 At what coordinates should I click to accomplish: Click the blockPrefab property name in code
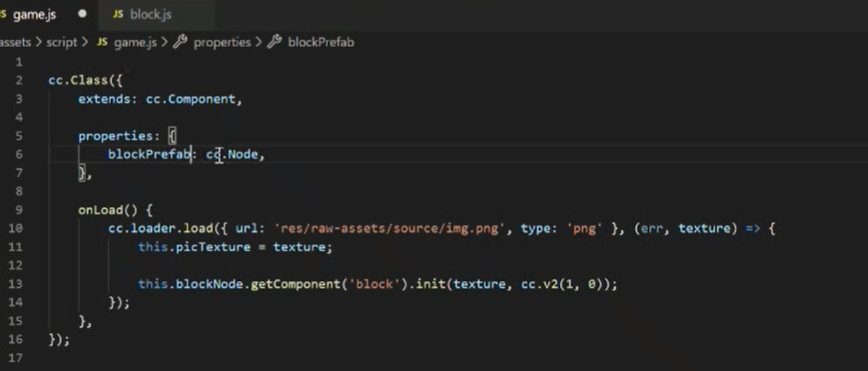149,154
